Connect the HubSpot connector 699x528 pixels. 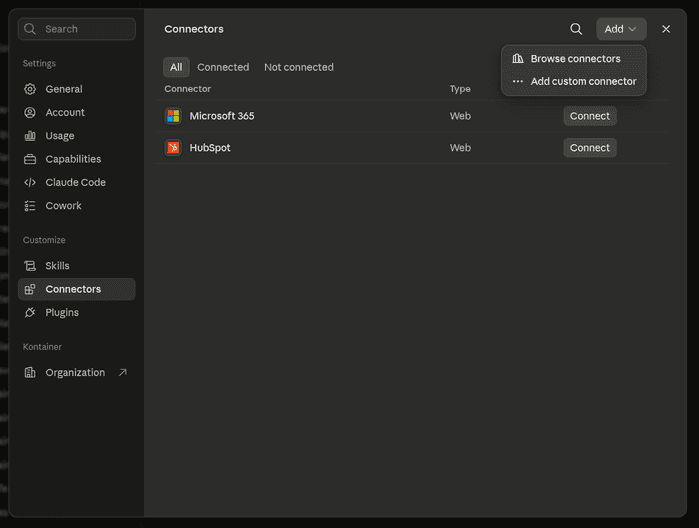(590, 148)
